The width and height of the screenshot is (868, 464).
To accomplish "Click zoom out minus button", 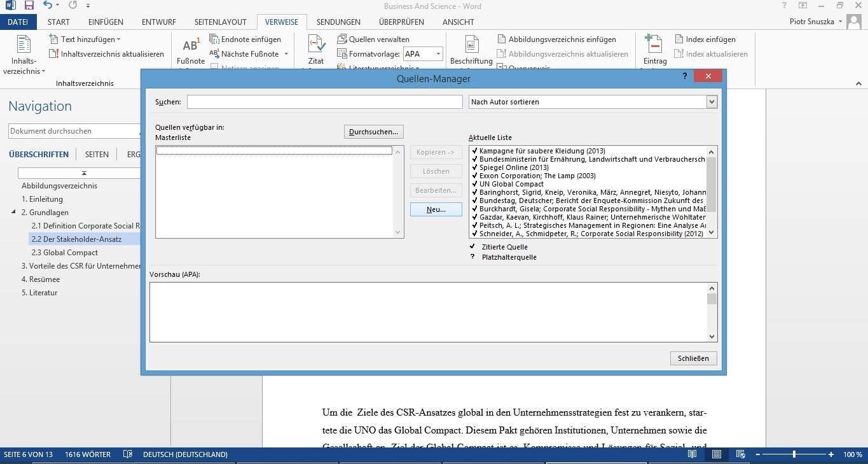I will pyautogui.click(x=757, y=454).
